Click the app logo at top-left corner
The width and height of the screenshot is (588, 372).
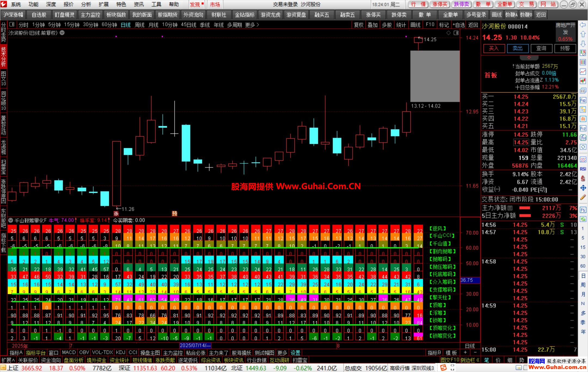tap(4, 4)
